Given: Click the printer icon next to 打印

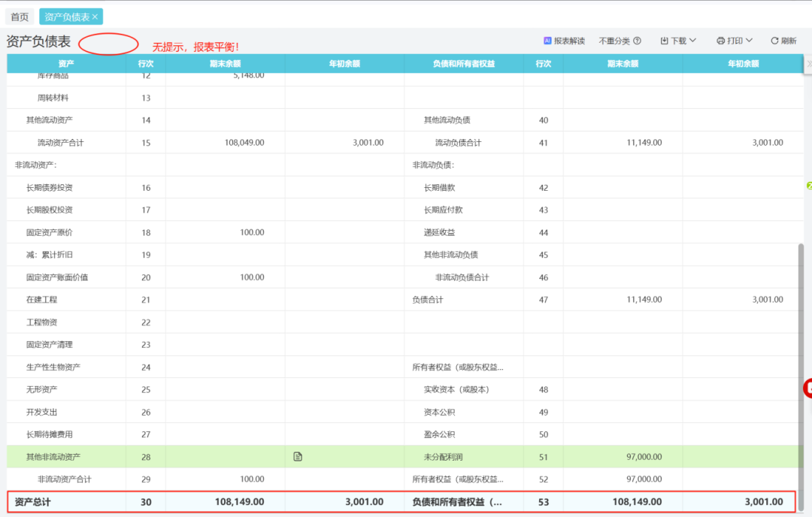Looking at the screenshot, I should [x=720, y=41].
